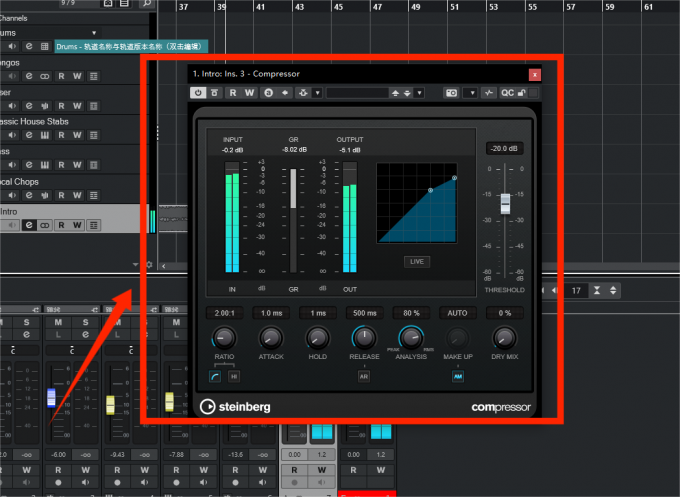Image resolution: width=680 pixels, height=497 pixels.
Task: Click the -6.00 mixer volume value
Action: [59, 454]
